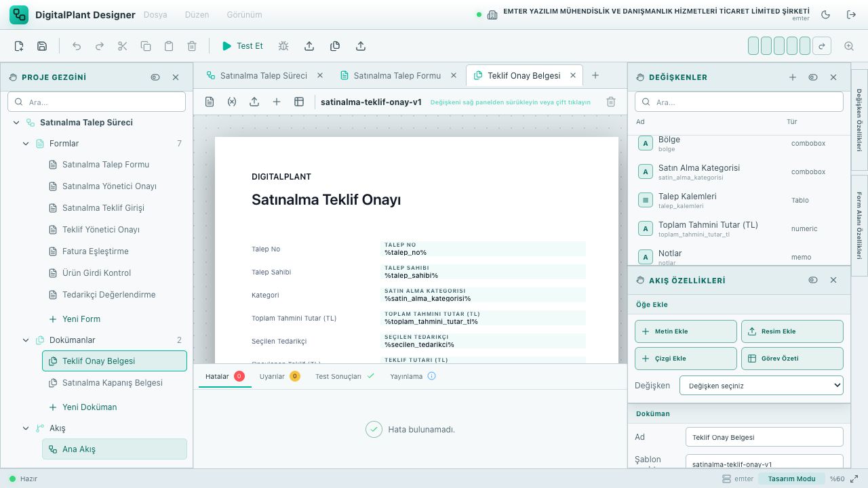
Task: Click the undo arrow icon
Action: pyautogui.click(x=77, y=46)
